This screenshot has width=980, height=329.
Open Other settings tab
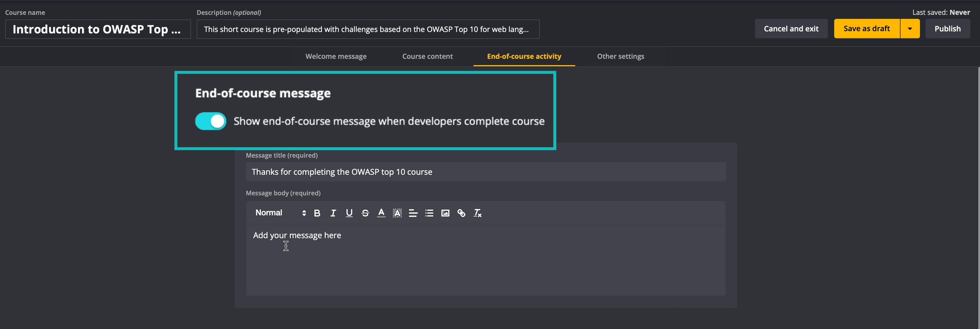pyautogui.click(x=620, y=56)
